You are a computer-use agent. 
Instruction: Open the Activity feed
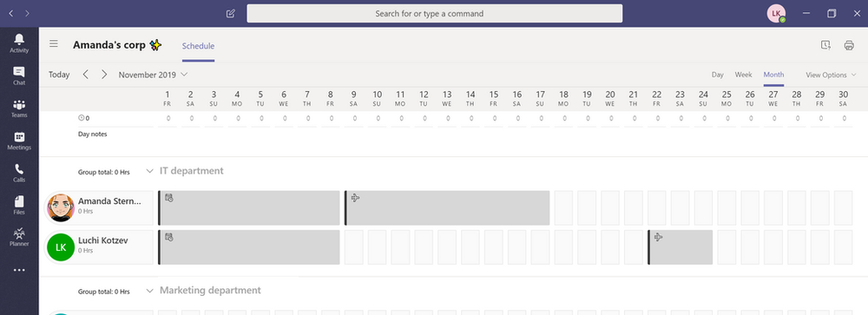19,43
